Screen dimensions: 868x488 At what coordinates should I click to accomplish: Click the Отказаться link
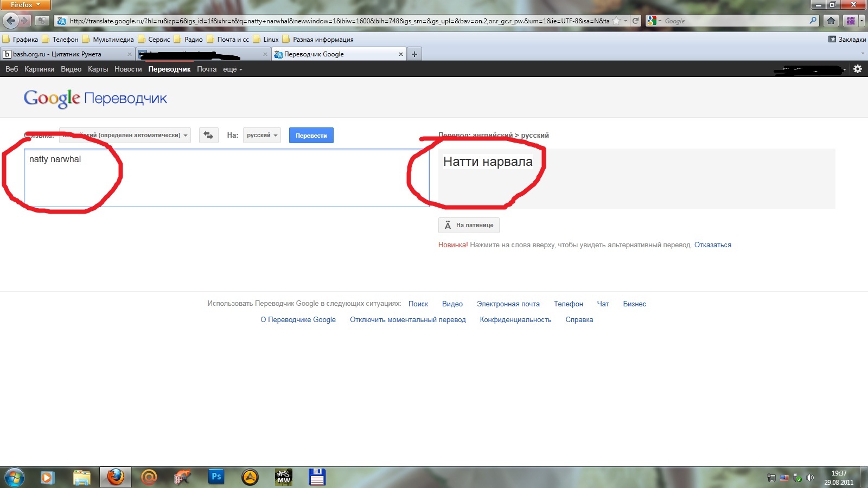coord(712,245)
